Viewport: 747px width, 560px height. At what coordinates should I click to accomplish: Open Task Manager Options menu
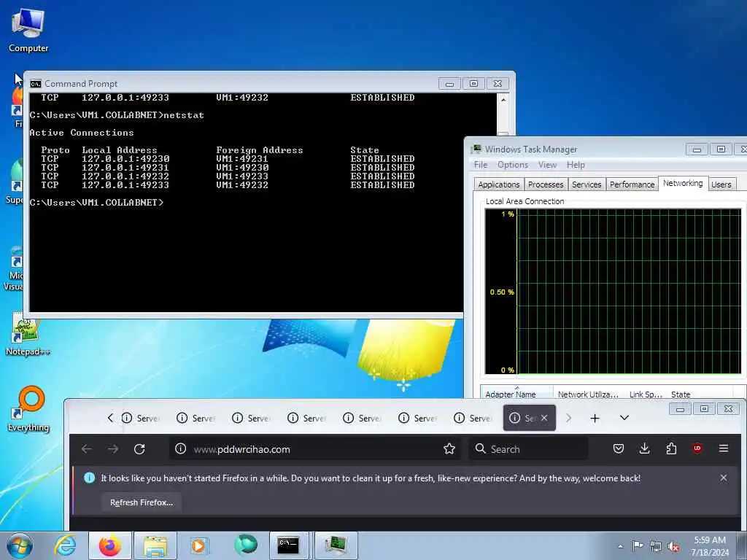(x=513, y=165)
